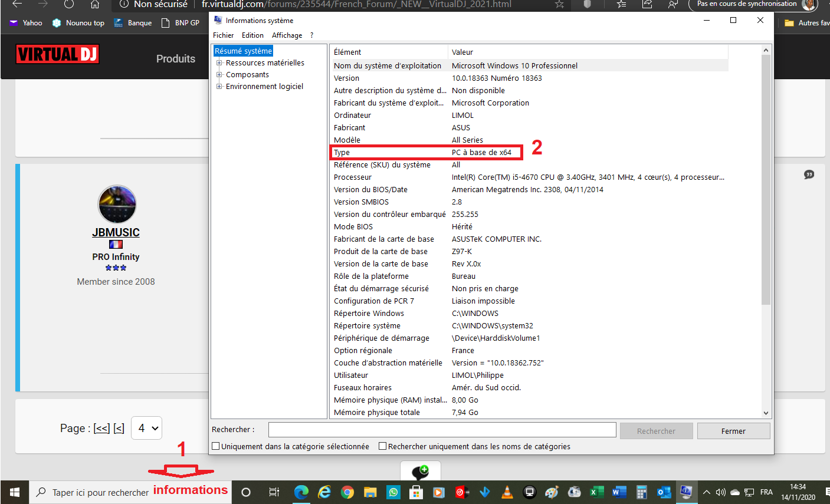The height and width of the screenshot is (504, 830).
Task: Reload the browser page
Action: pos(69,4)
